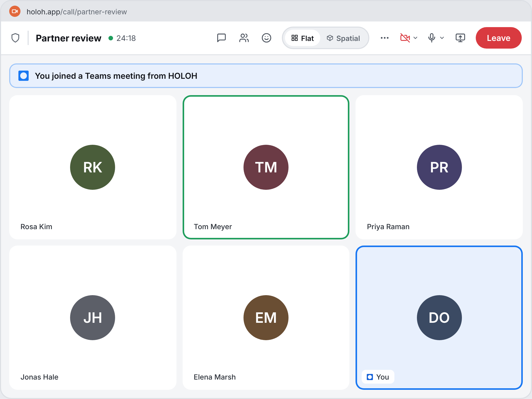This screenshot has height=399, width=532.
Task: Click the PR avatar
Action: [x=439, y=167]
